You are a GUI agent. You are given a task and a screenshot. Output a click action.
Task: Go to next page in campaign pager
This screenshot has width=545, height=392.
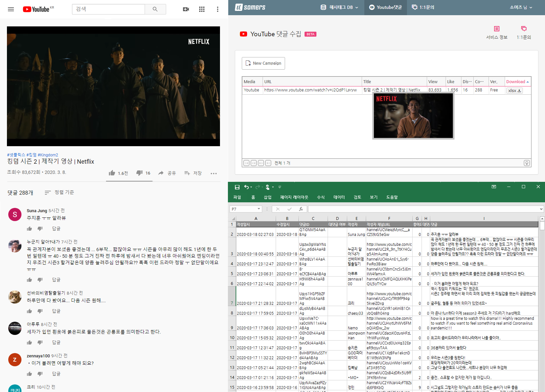[x=261, y=163]
